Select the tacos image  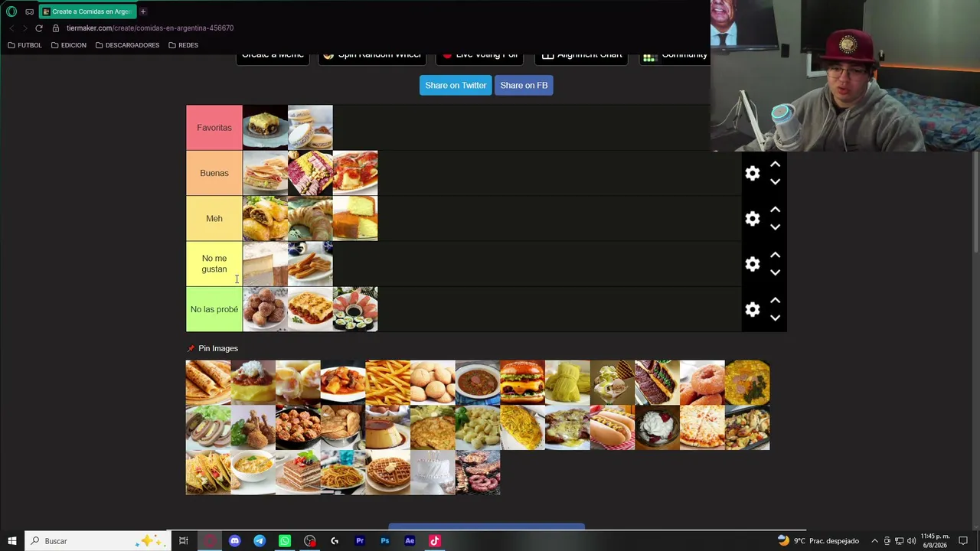(208, 473)
